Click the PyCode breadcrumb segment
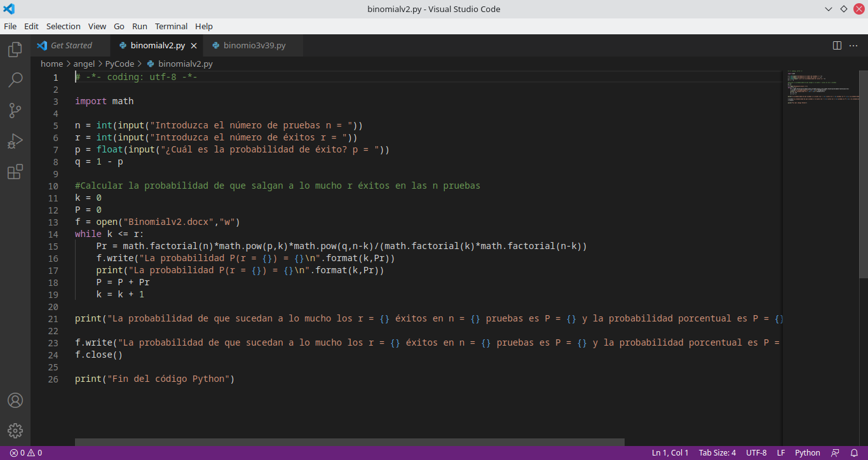This screenshot has width=868, height=460. click(x=119, y=64)
